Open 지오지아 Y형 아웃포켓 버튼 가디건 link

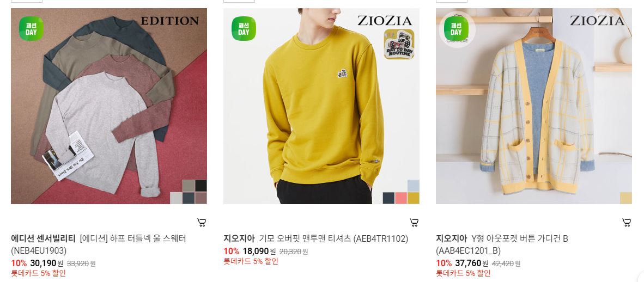[502, 244]
